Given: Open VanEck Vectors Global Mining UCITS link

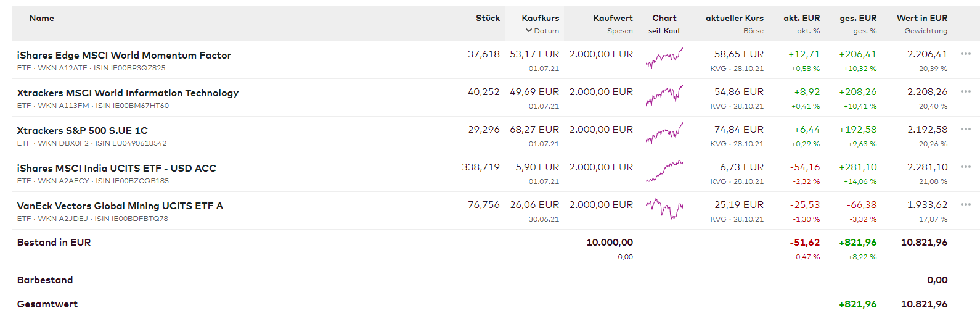Looking at the screenshot, I should click(120, 206).
